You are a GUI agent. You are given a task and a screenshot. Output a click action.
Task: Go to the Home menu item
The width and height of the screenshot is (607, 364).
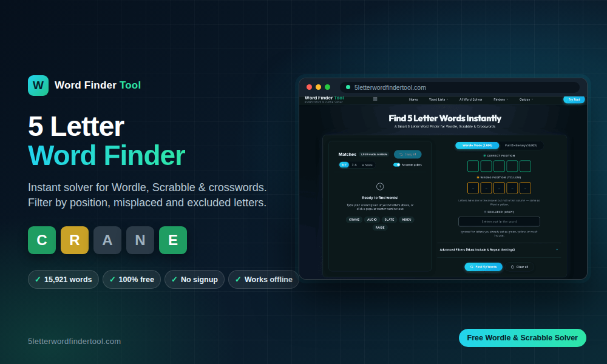tap(413, 99)
